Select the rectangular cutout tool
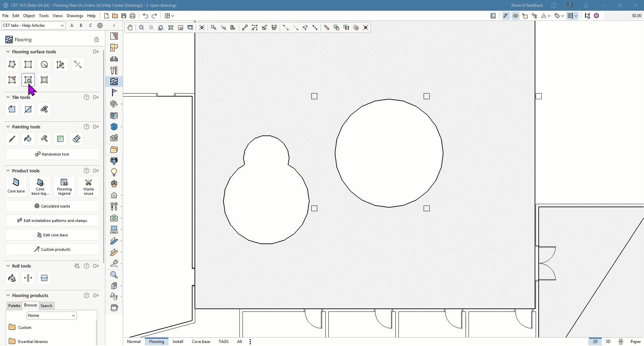Image resolution: width=644 pixels, height=346 pixels. pyautogui.click(x=44, y=80)
